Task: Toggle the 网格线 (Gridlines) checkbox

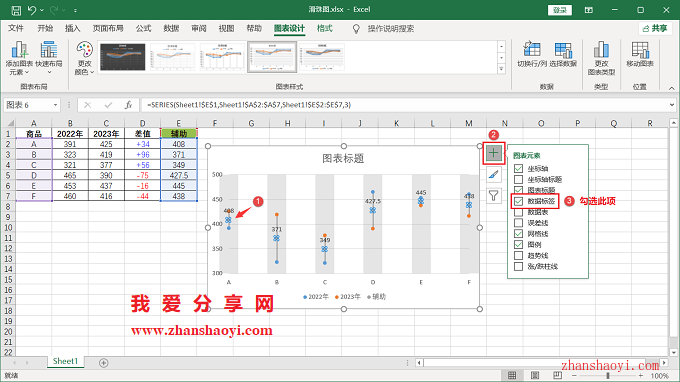Action: point(518,234)
